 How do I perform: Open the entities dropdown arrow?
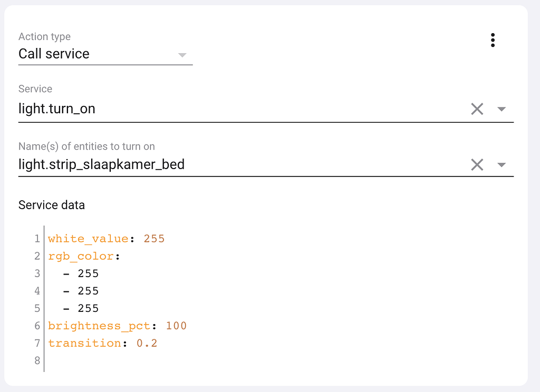point(502,164)
